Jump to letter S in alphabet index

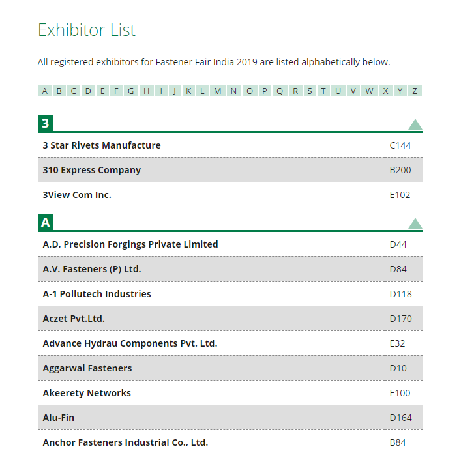tap(310, 91)
